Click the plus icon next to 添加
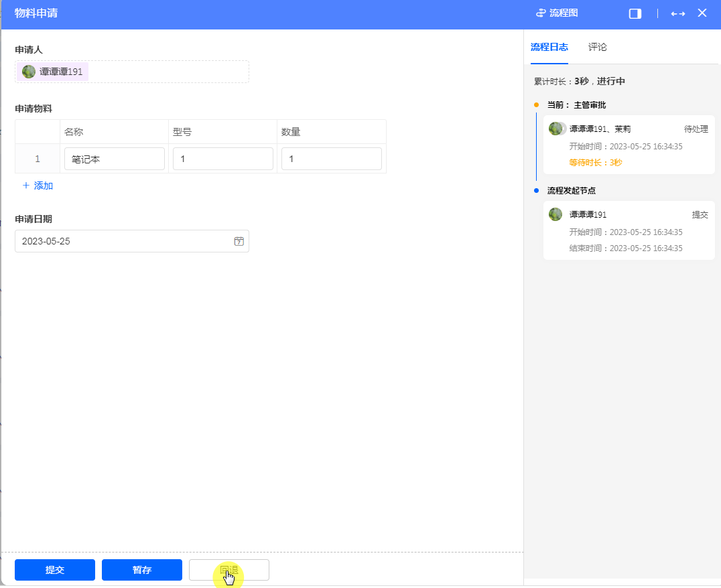The width and height of the screenshot is (721, 588). pyautogui.click(x=26, y=186)
